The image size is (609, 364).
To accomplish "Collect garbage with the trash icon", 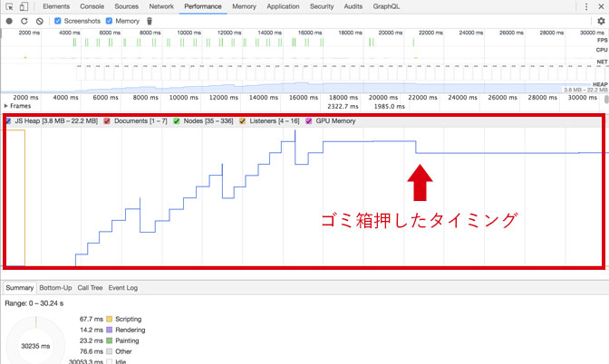I will (150, 21).
